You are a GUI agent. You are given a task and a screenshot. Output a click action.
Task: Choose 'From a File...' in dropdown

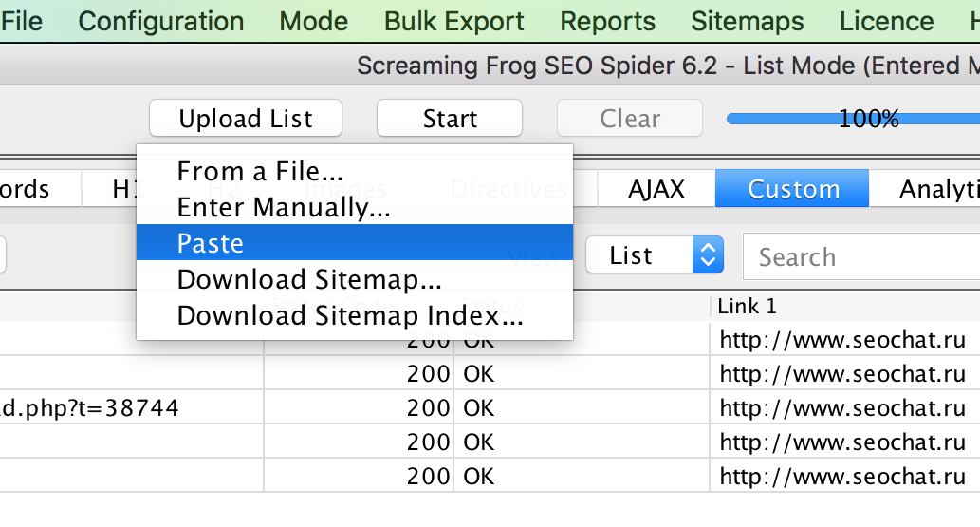[355, 171]
